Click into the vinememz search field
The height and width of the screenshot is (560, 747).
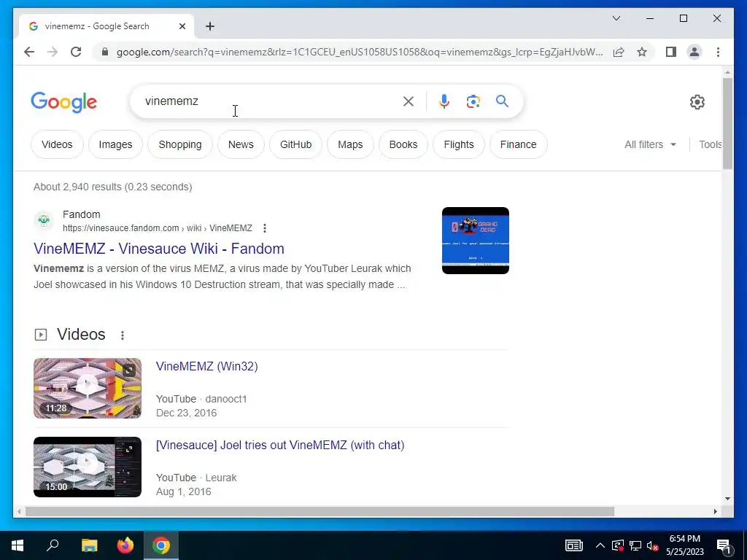pyautogui.click(x=269, y=101)
